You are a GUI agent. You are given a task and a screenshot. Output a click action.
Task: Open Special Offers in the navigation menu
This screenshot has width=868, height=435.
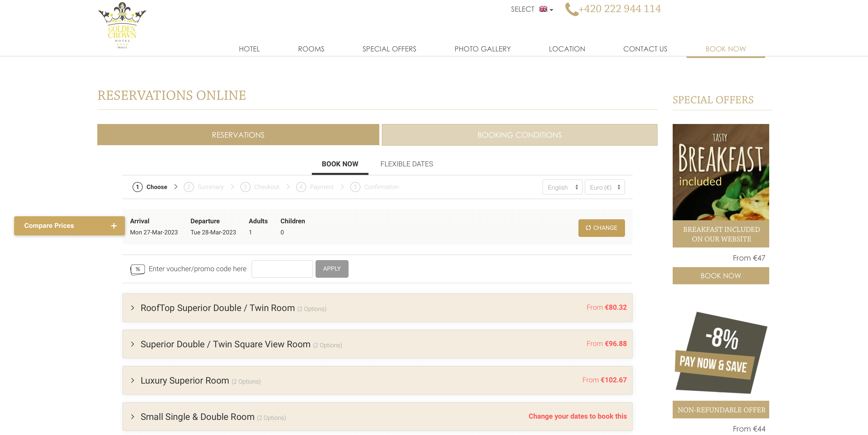(389, 49)
